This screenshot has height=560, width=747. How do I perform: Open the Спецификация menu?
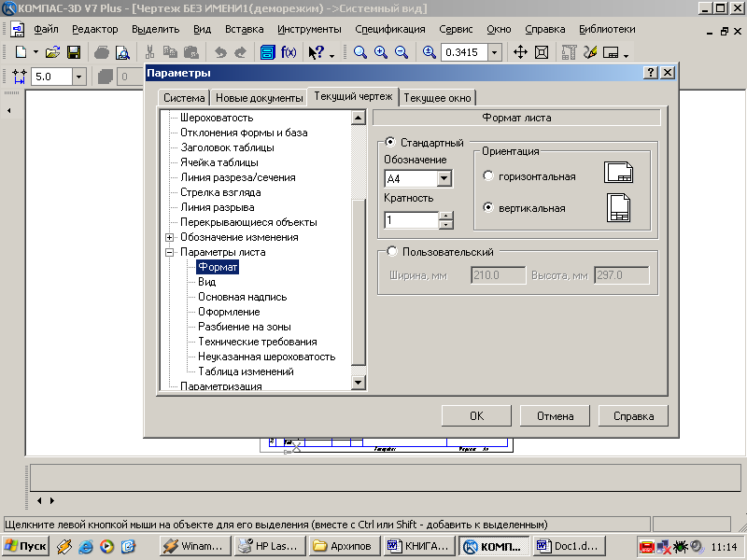(x=390, y=29)
